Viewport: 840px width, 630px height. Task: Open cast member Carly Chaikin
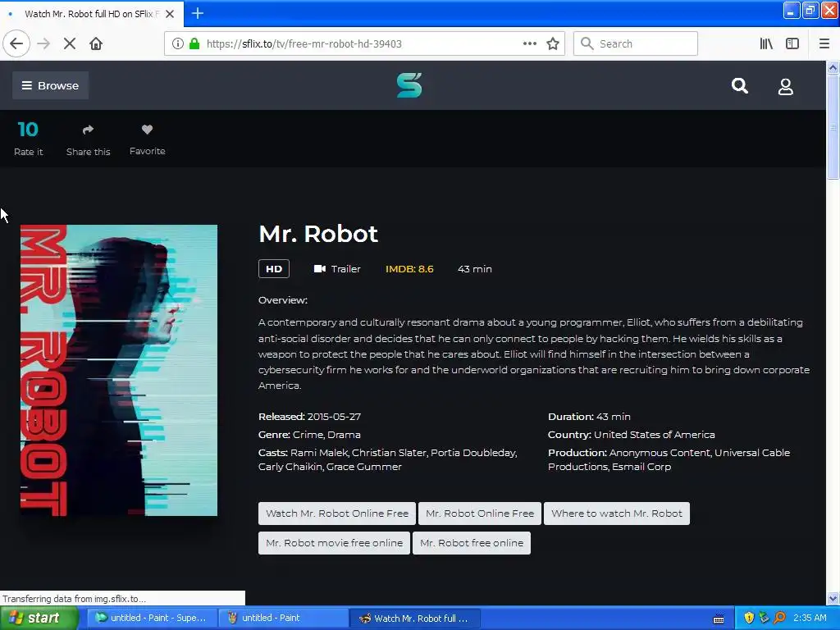pyautogui.click(x=290, y=467)
